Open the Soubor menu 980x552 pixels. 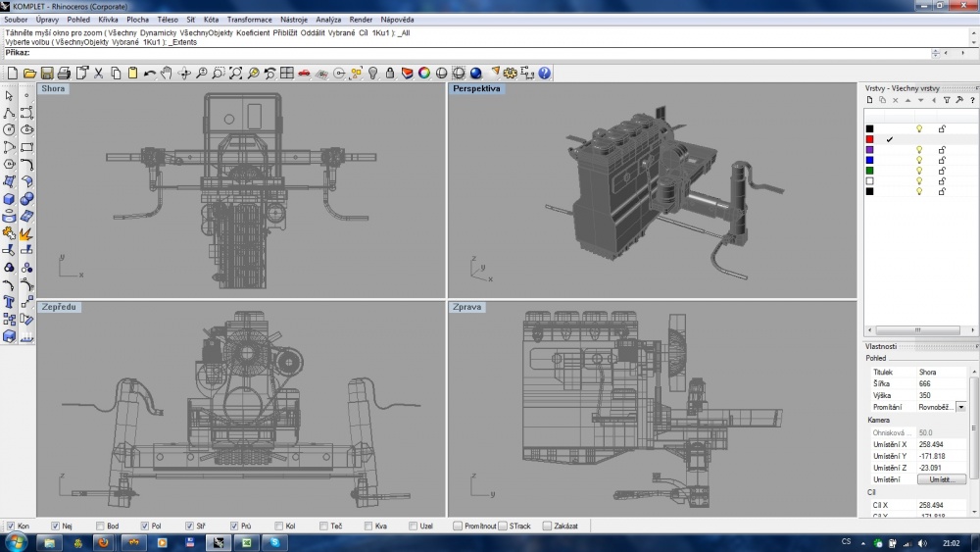click(16, 20)
